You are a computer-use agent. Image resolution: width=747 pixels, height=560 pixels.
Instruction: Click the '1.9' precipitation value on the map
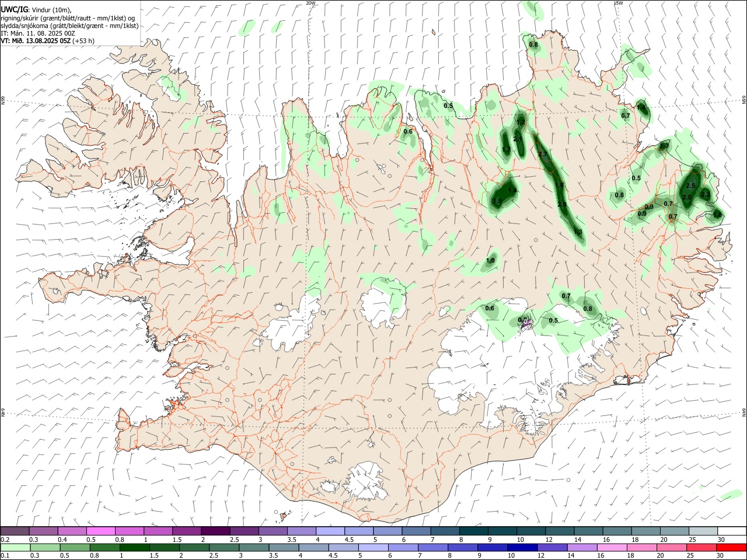coord(497,201)
